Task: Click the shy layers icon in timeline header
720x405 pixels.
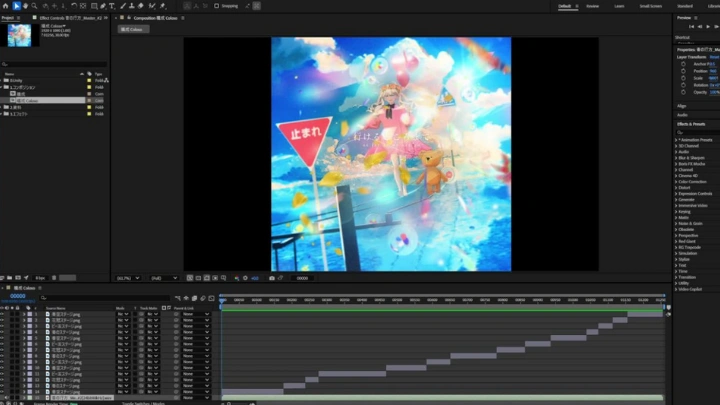Action: (186, 298)
